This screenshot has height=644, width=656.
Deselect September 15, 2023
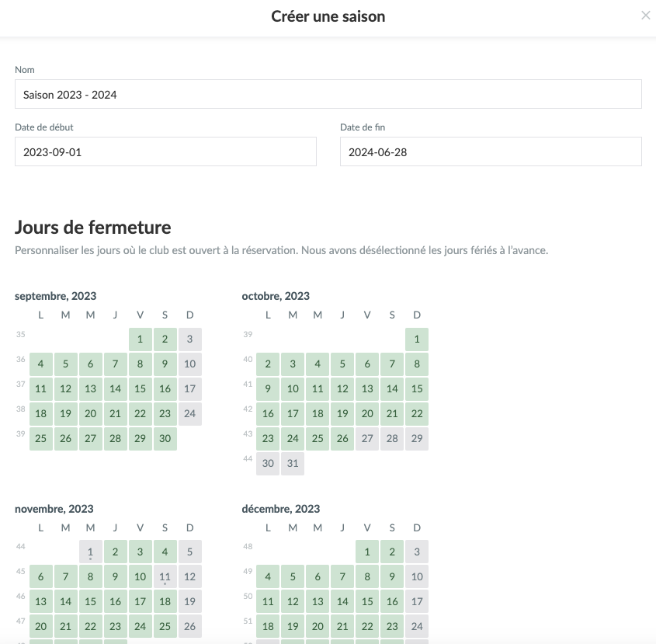click(140, 388)
